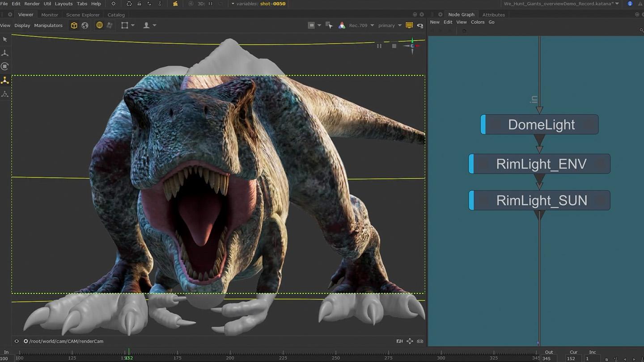Select the RimLight_SUN node
Screen dimensions: 644x362
point(540,200)
